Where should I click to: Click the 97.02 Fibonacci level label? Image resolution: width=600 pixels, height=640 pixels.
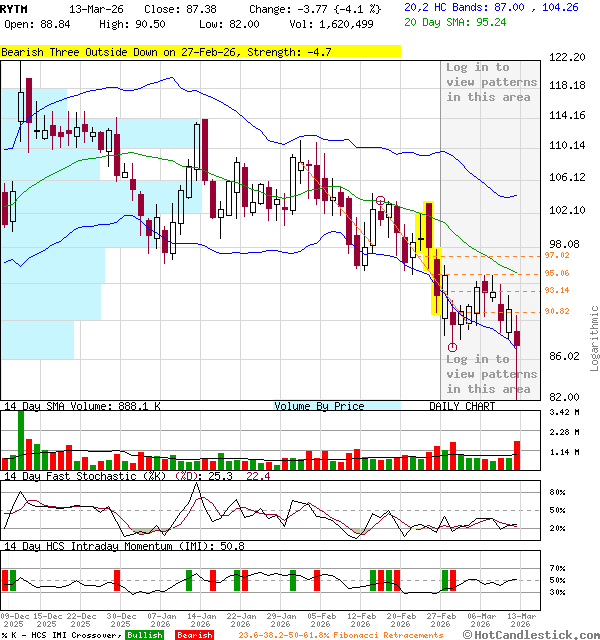click(x=557, y=255)
